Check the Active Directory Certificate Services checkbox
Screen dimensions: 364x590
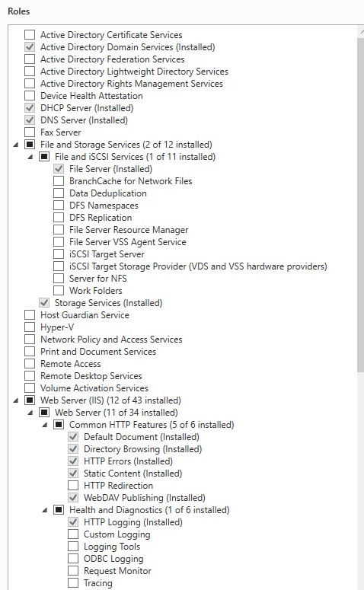point(30,35)
